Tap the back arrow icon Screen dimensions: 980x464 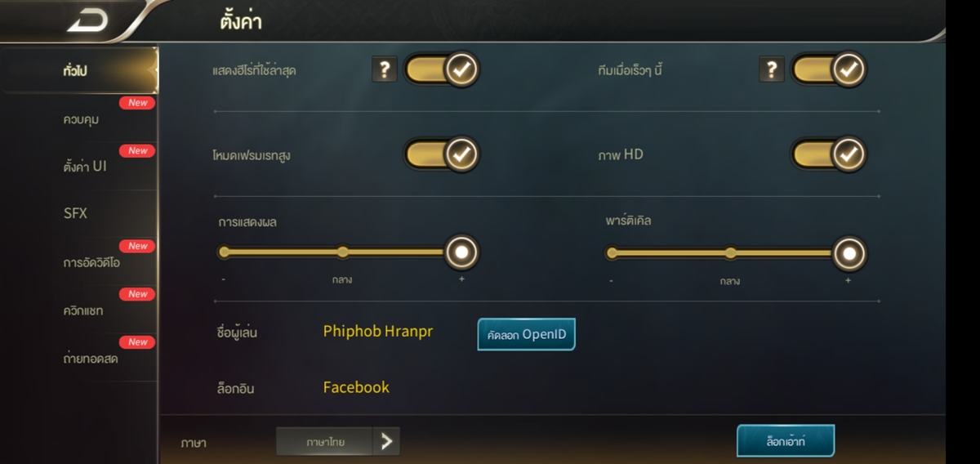[x=88, y=20]
